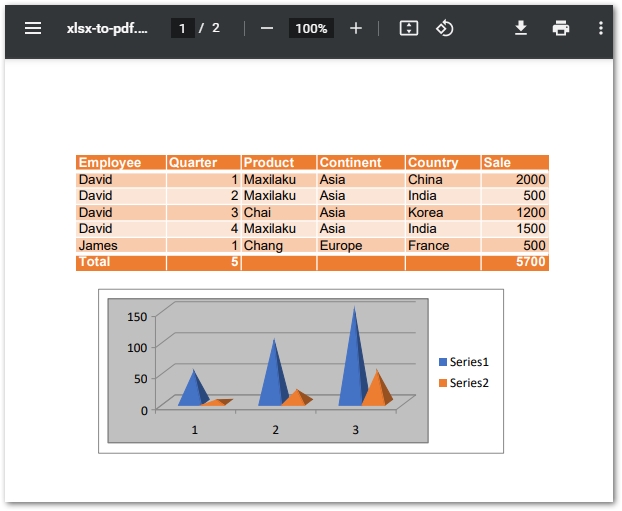Click the xlsx-to-pdf file name title
This screenshot has height=511, width=622.
coord(107,28)
